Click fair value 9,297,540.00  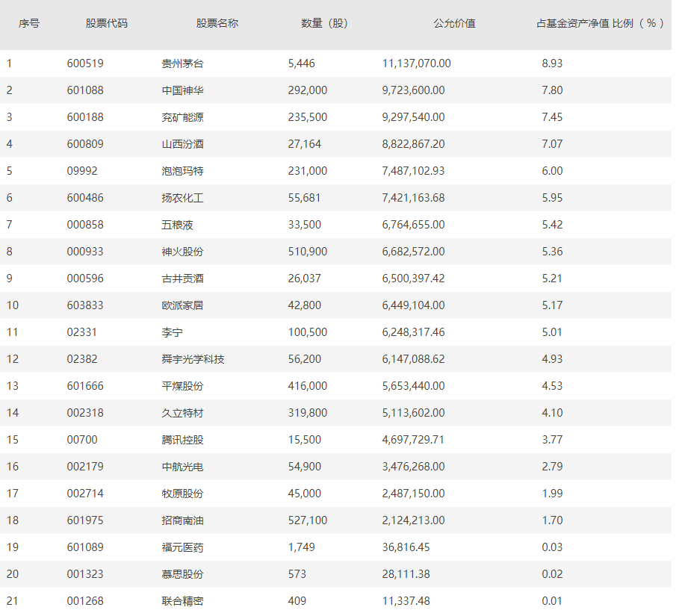[x=413, y=117]
